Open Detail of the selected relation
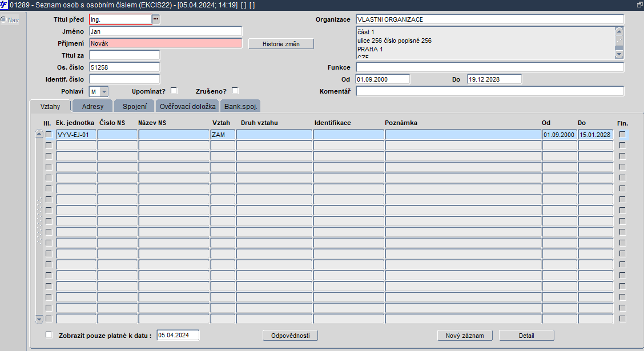This screenshot has width=644, height=351. pyautogui.click(x=526, y=336)
